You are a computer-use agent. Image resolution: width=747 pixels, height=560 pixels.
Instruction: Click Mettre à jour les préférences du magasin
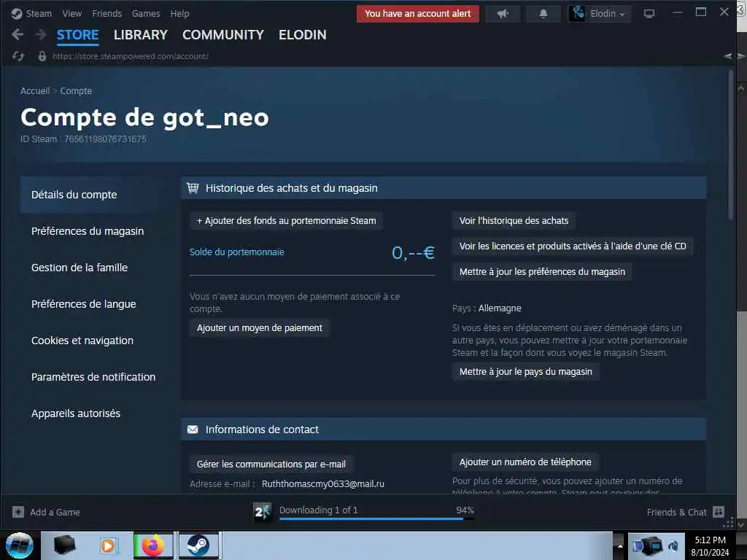click(542, 272)
